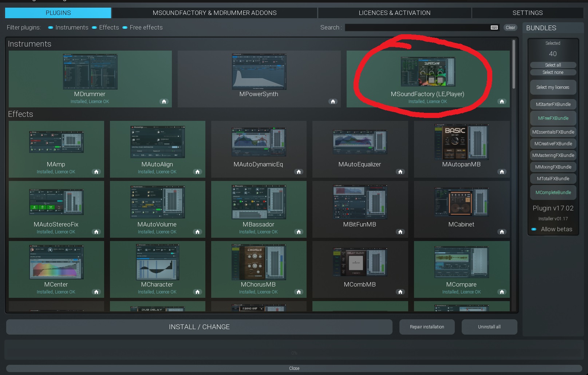
Task: Click home icon on MChorusMB tile
Action: coord(299,292)
